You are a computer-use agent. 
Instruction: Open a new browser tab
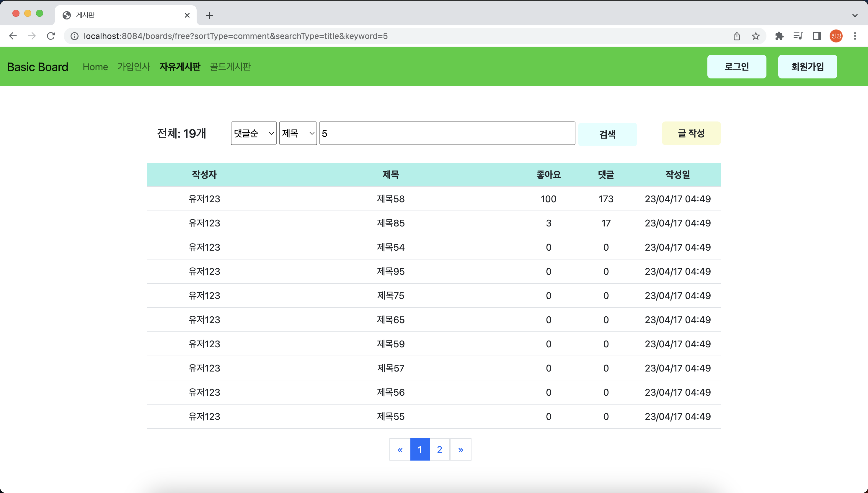pyautogui.click(x=209, y=15)
